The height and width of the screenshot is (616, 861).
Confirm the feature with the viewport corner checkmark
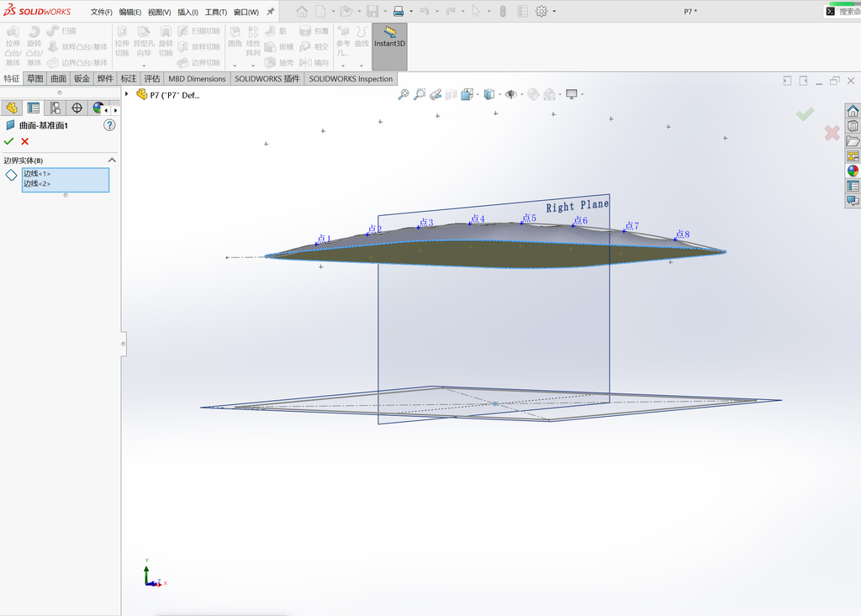805,114
